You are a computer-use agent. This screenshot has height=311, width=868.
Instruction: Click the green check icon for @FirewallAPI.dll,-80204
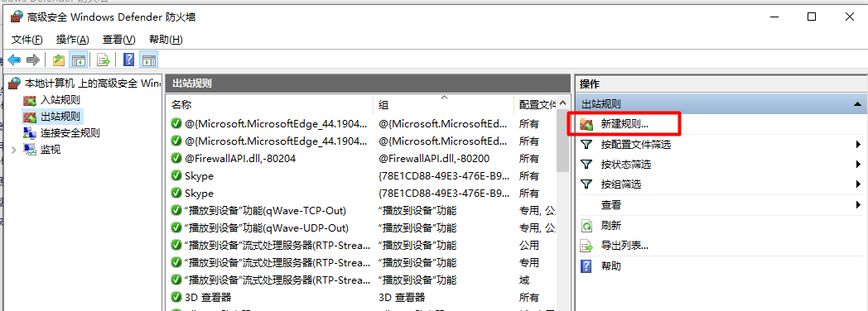(176, 159)
